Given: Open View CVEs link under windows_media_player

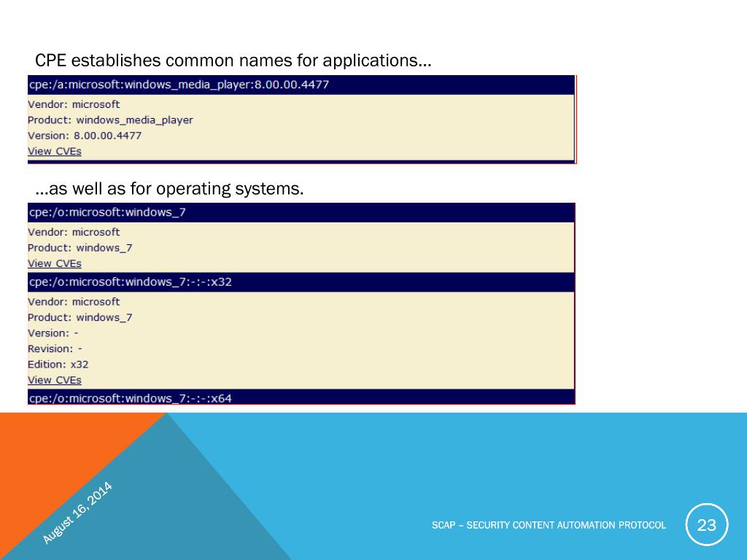Looking at the screenshot, I should (54, 152).
